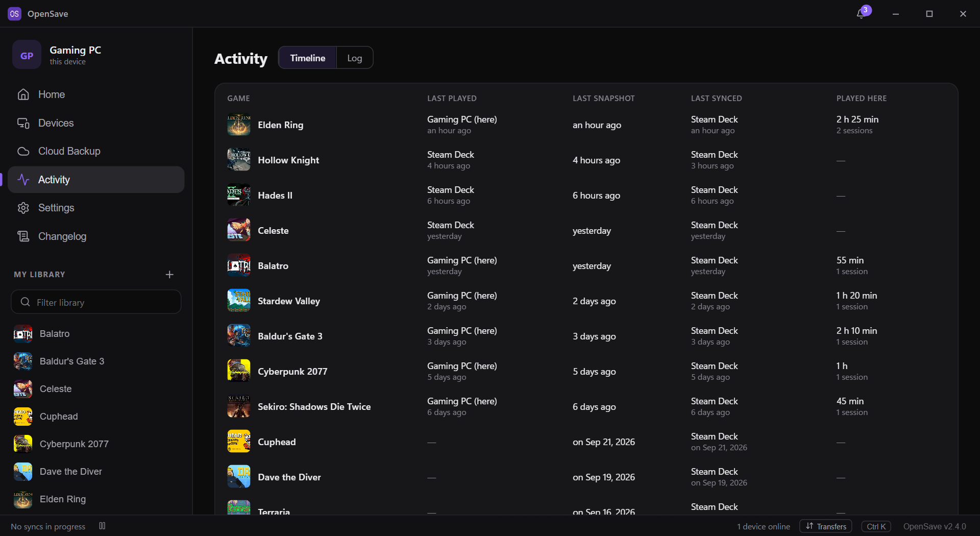Click the 'No syncs in progress' status
This screenshot has width=980, height=536.
(x=48, y=526)
